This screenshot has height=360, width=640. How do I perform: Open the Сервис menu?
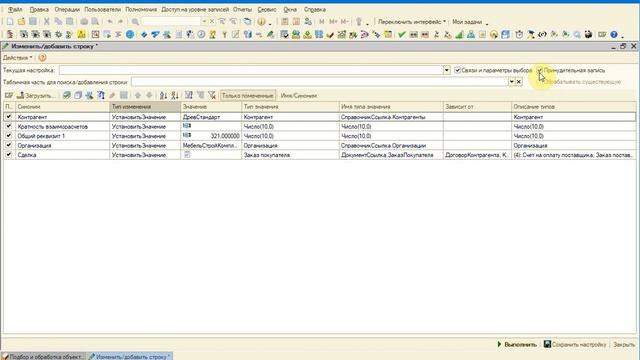267,9
